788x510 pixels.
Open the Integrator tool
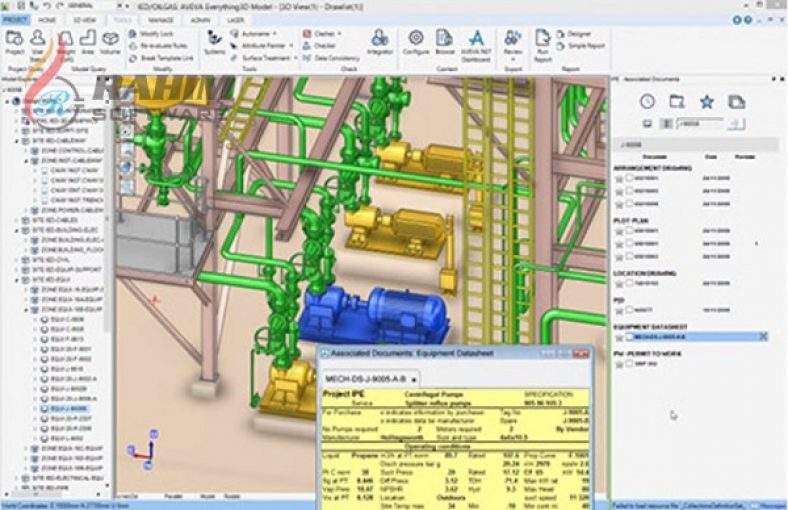click(x=380, y=43)
